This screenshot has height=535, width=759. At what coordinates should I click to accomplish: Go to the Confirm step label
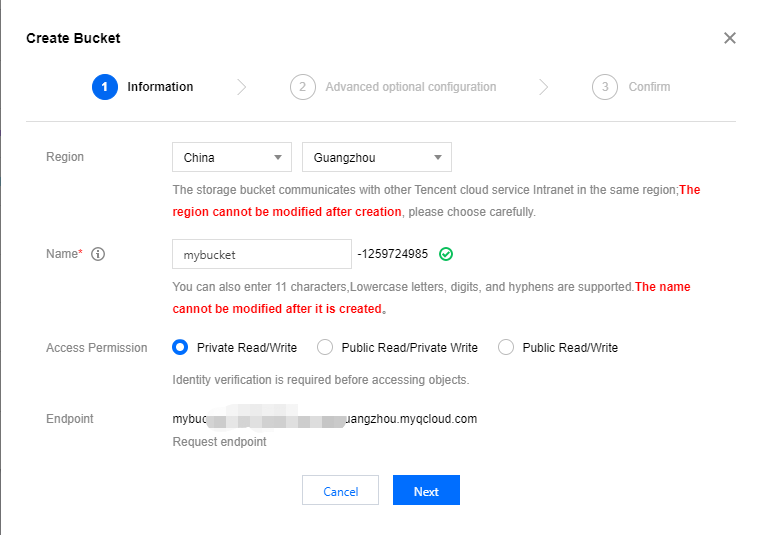pyautogui.click(x=649, y=87)
